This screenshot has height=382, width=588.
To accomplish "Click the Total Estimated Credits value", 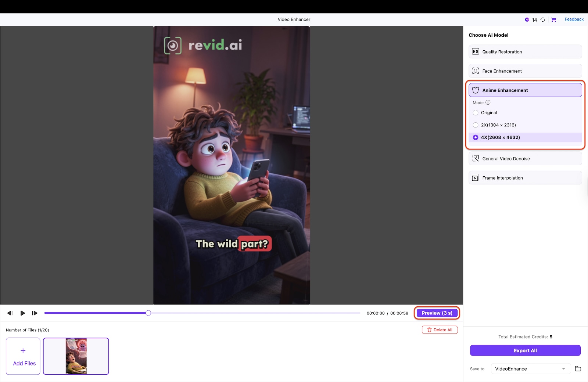I will click(x=551, y=337).
